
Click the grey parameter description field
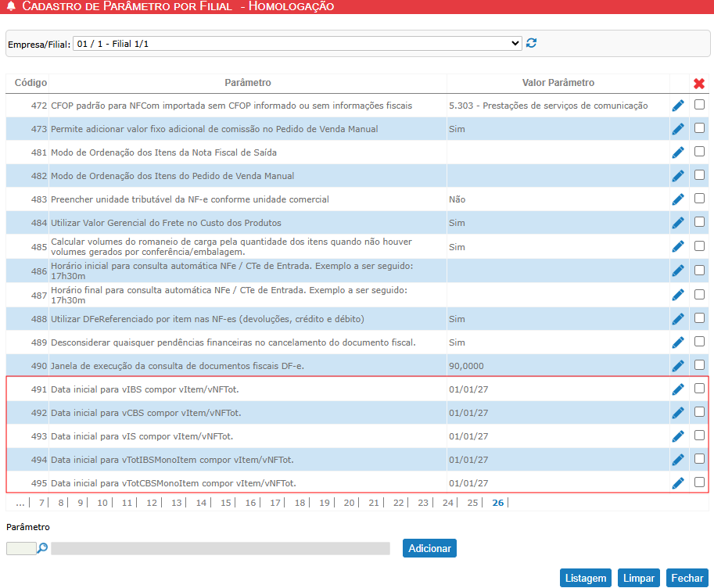pos(221,548)
